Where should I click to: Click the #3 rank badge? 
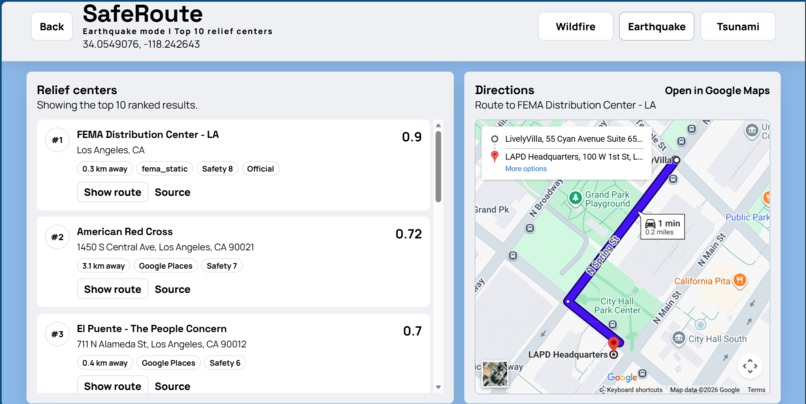57,334
